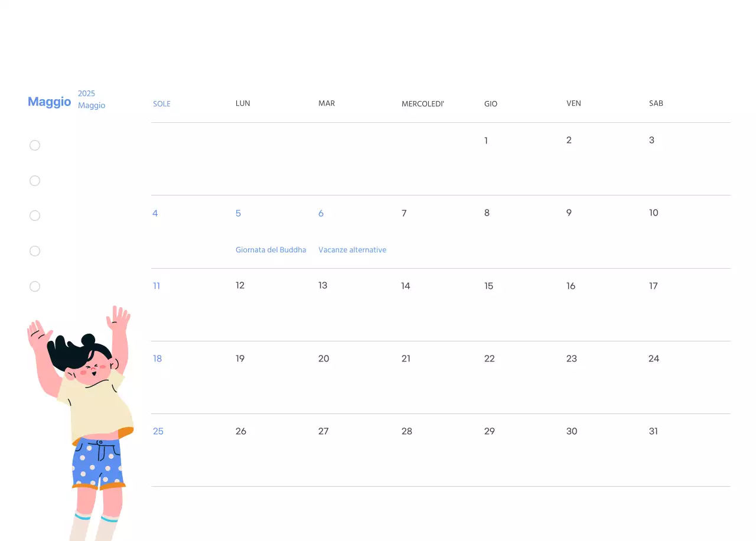756x541 pixels.
Task: Click the SAB column header
Action: pyautogui.click(x=656, y=103)
